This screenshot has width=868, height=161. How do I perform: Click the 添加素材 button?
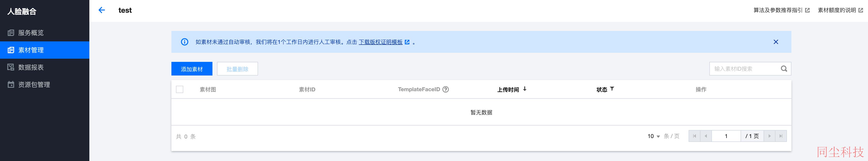(x=192, y=69)
